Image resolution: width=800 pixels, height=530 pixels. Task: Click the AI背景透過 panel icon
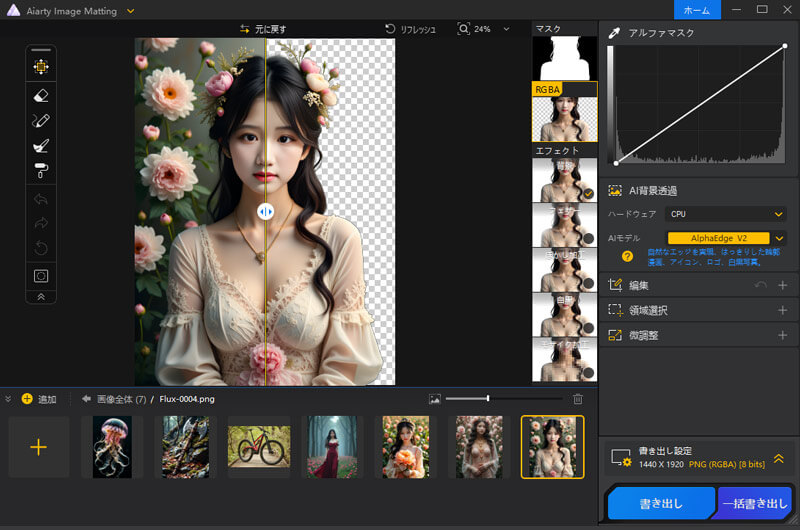click(x=615, y=191)
